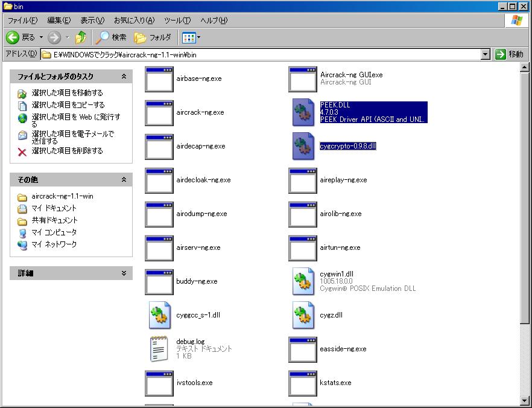Click the Aircrack-ng GUI.exe icon
The width and height of the screenshot is (532, 408).
tap(303, 79)
